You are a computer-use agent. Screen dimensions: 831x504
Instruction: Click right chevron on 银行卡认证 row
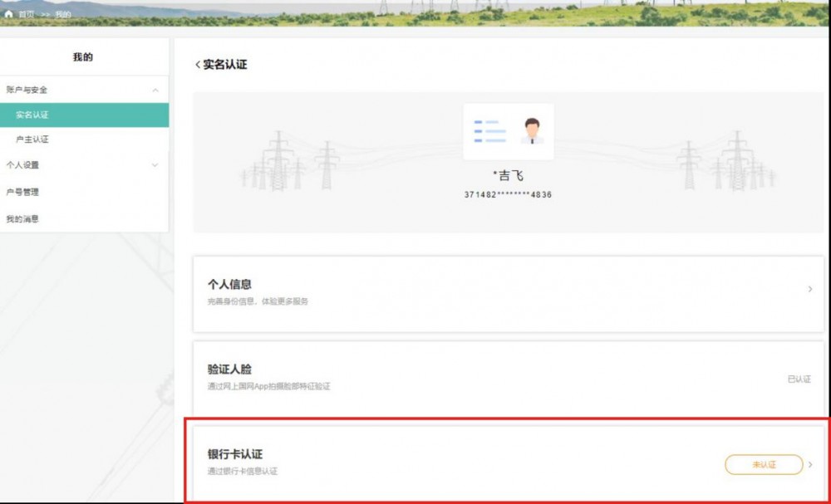(x=811, y=464)
